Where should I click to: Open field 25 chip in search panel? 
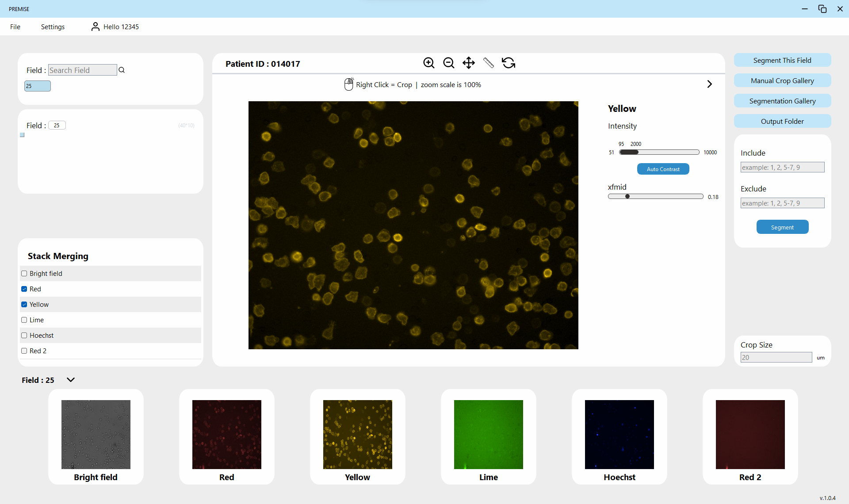point(38,86)
